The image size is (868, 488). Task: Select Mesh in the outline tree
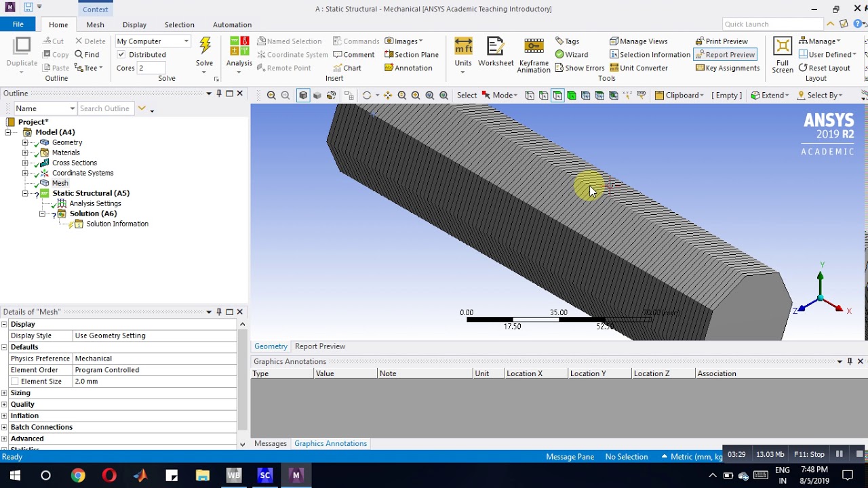point(60,183)
